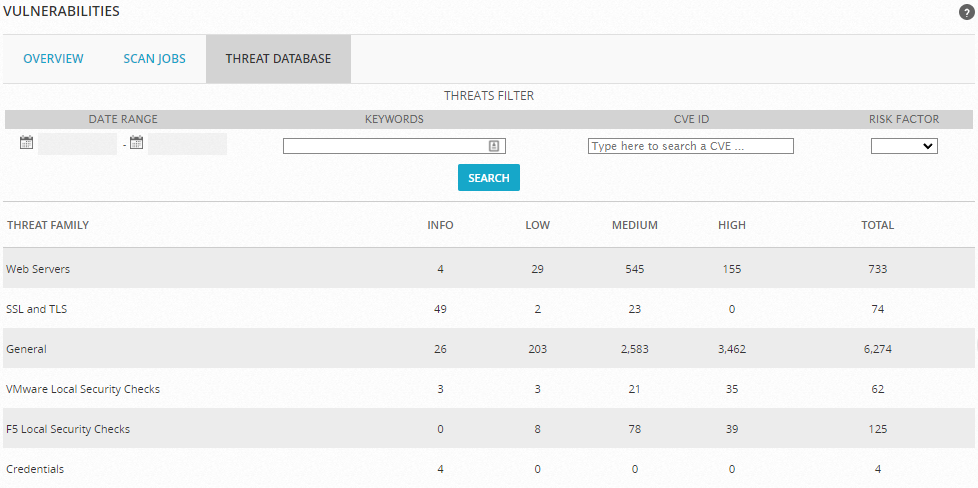Select the Credentials threat family row
Screen dimensions: 978x488
[x=489, y=469]
